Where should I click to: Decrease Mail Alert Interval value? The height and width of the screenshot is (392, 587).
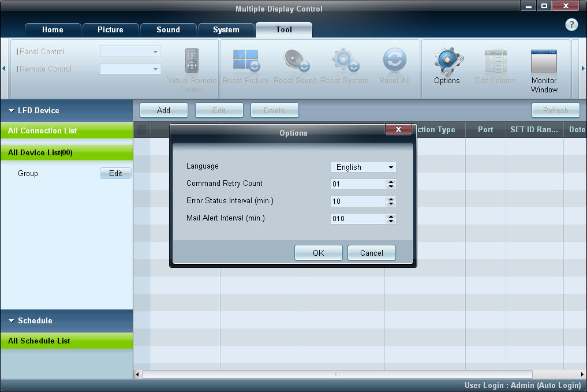click(x=391, y=221)
